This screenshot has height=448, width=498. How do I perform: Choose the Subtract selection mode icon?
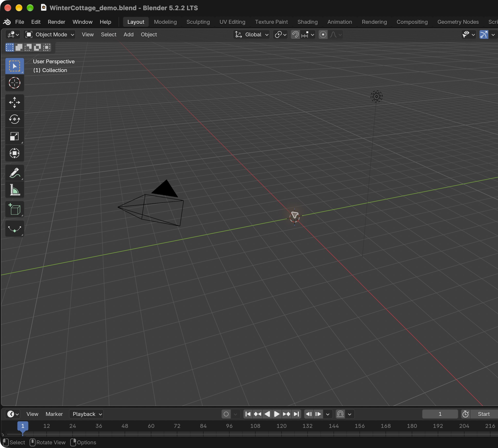point(28,47)
